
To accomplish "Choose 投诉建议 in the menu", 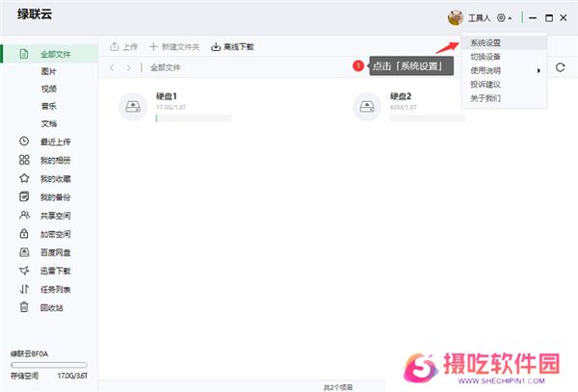I will 504,85.
